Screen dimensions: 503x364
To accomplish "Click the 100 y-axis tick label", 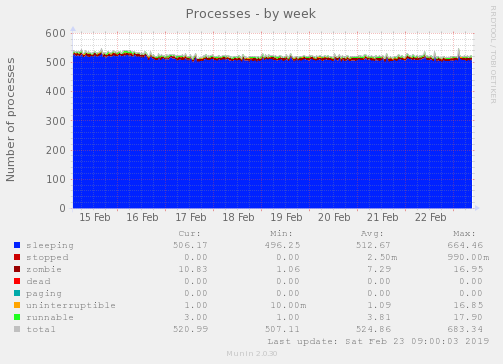I will tap(56, 179).
